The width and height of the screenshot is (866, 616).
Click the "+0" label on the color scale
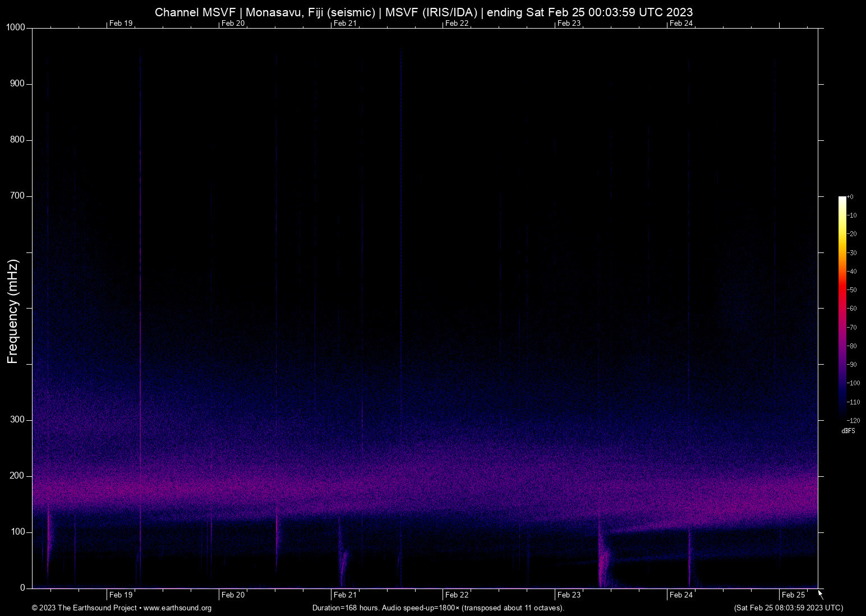click(x=850, y=197)
